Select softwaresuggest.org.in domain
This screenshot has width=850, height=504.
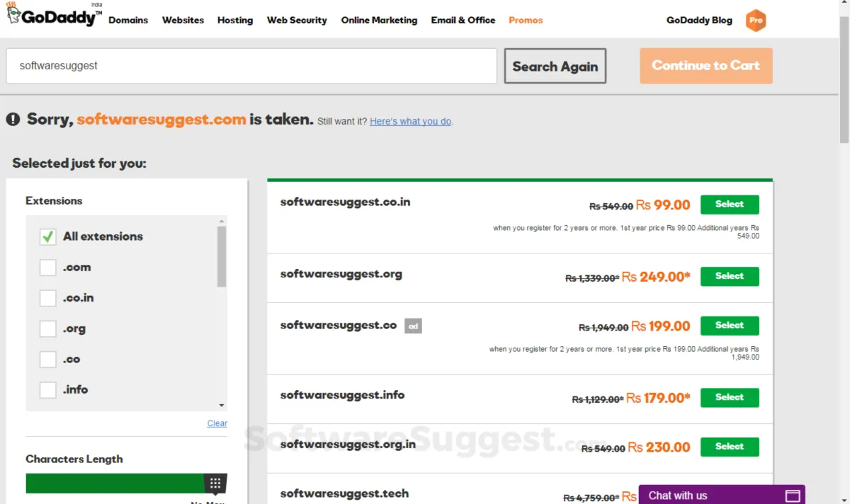coord(730,447)
